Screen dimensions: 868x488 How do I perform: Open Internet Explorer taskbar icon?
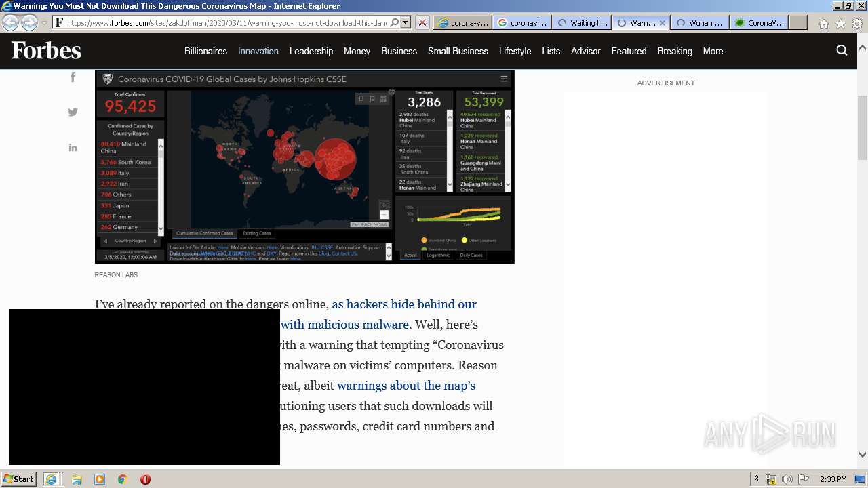click(52, 479)
